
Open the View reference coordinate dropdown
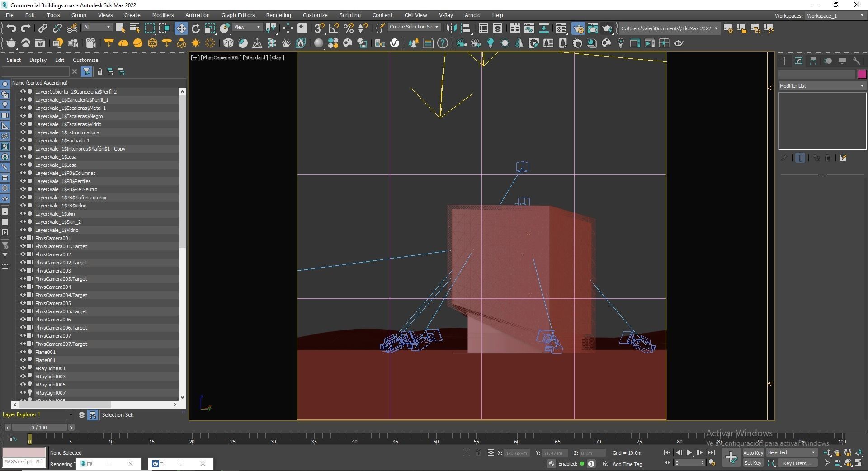(x=247, y=28)
